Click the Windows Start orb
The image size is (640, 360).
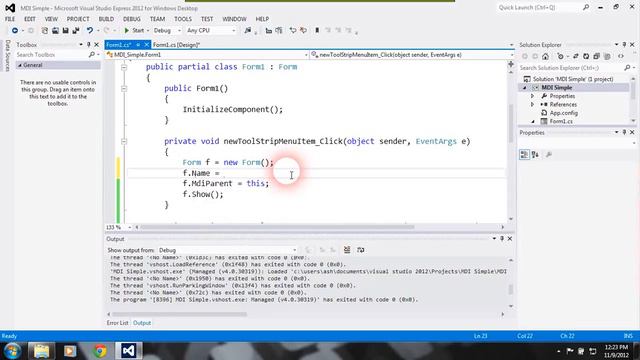12,351
